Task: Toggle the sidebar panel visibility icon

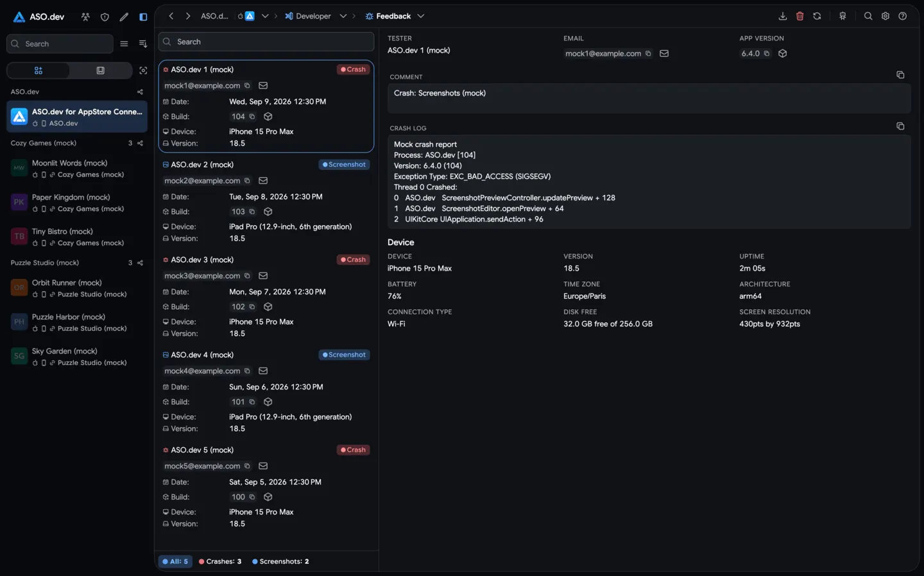Action: 143,17
